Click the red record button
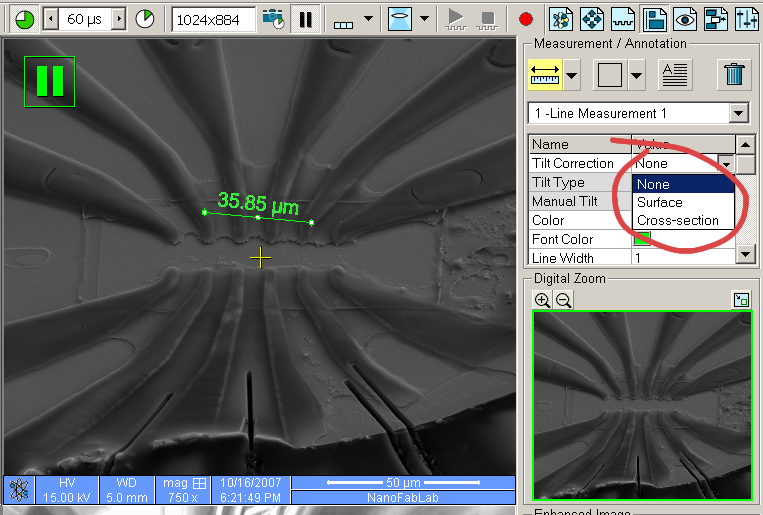Viewport: 763px width, 515px height. (526, 19)
